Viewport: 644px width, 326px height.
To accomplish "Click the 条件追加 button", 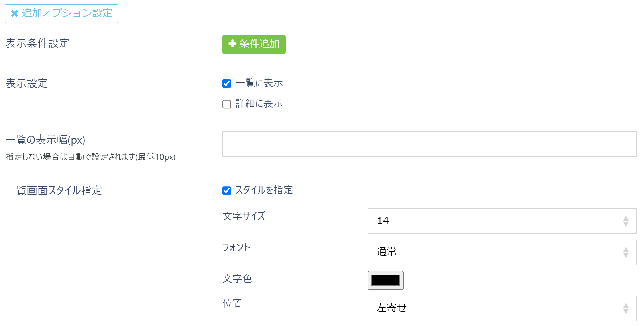I will point(253,44).
